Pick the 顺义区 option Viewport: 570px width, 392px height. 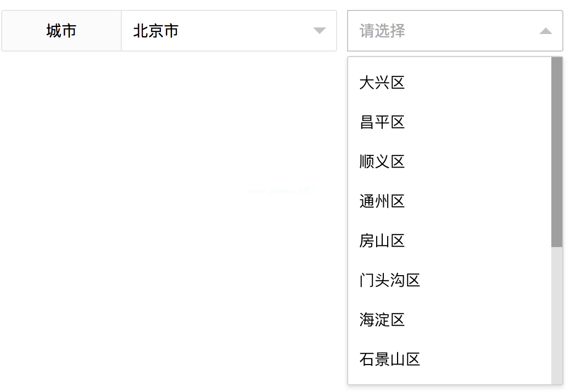(x=382, y=162)
